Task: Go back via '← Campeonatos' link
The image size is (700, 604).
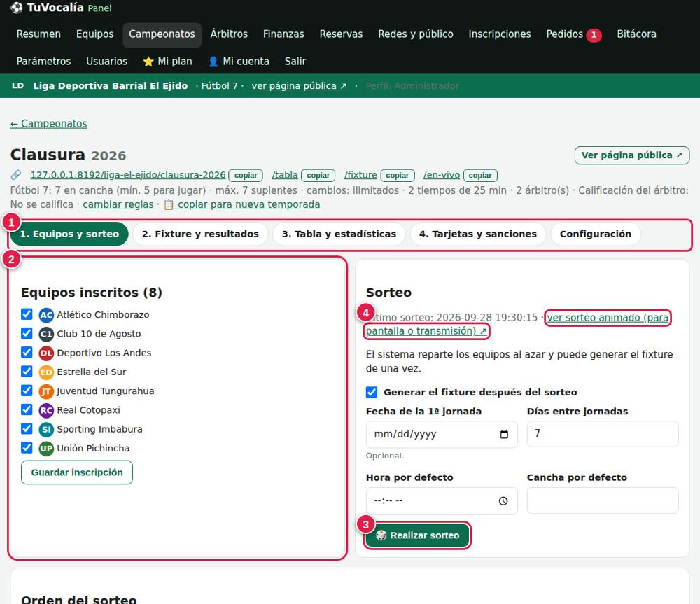Action: pos(49,124)
